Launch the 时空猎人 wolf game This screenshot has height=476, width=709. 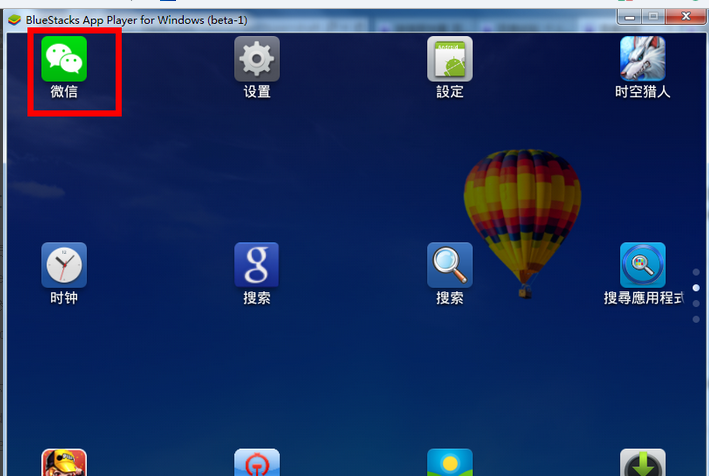642,59
